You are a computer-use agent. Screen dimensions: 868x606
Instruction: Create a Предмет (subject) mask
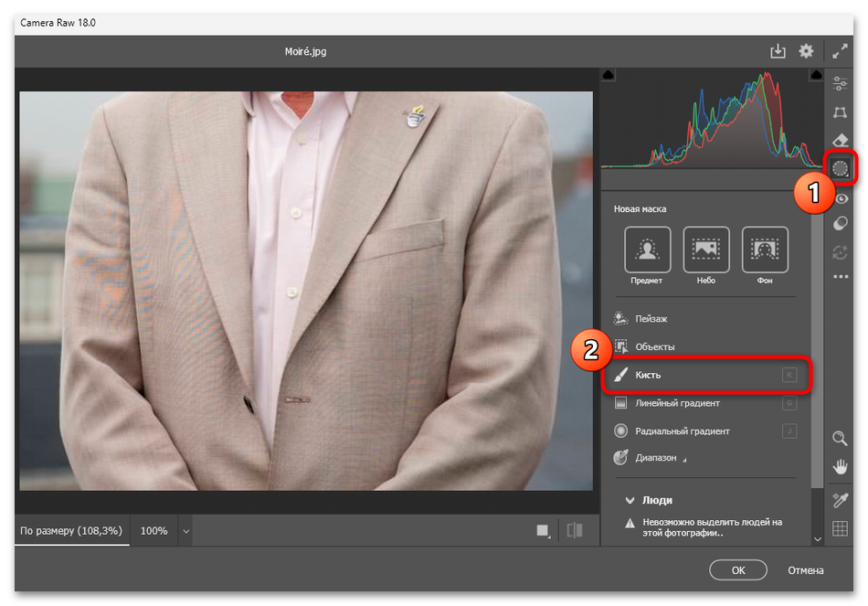click(x=647, y=250)
